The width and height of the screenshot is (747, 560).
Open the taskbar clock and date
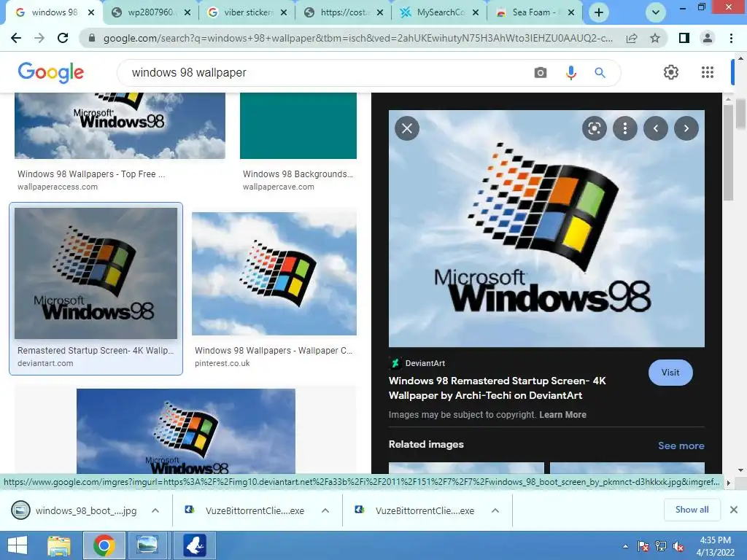coord(715,546)
